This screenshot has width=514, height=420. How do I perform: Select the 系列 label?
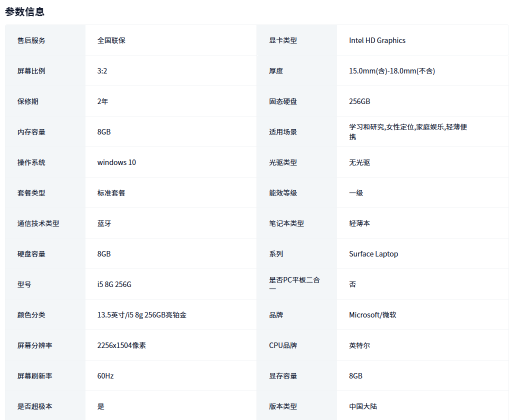276,254
